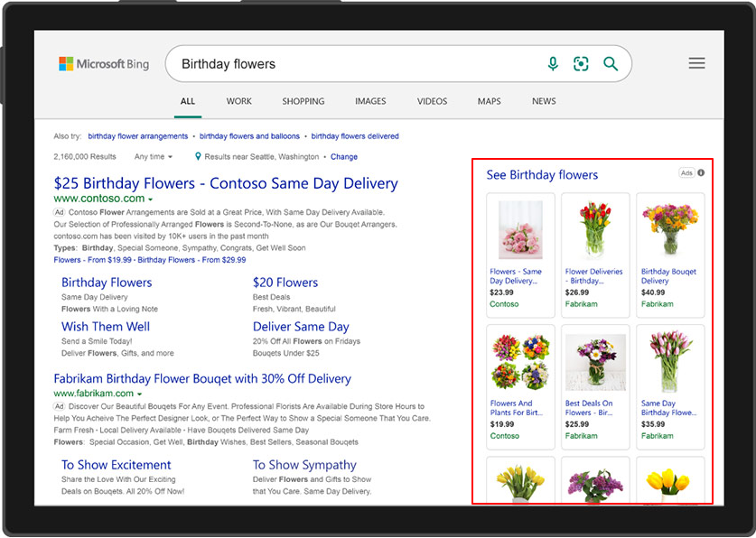Switch to the SHOPPING tab
This screenshot has height=538, width=756.
point(303,102)
